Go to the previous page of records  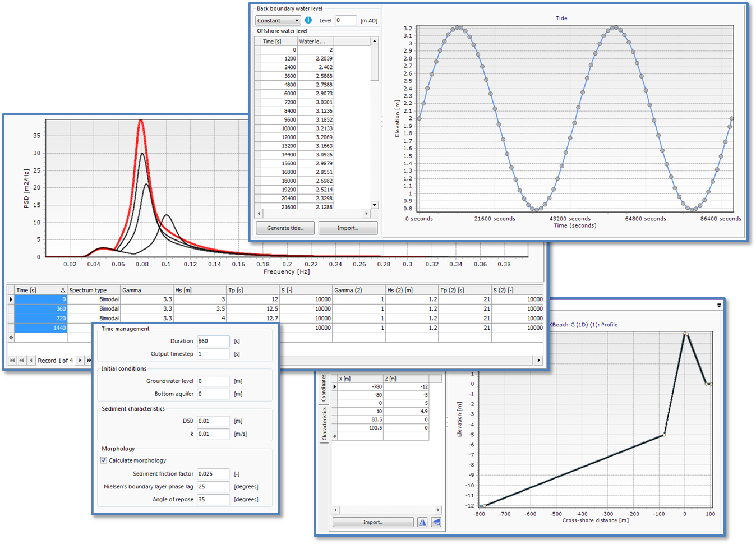point(21,360)
